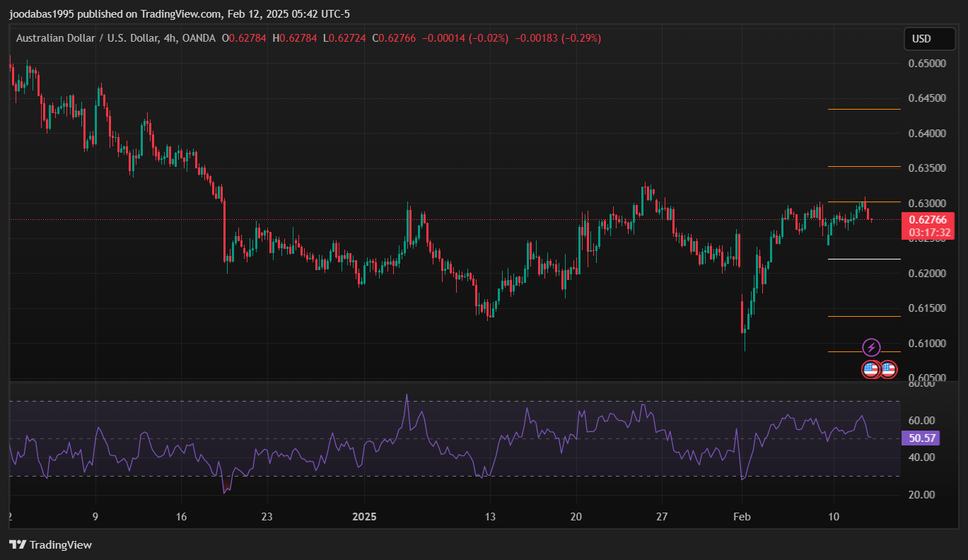
Task: Click the Australian Dollar / U.S. Dollar symbol title
Action: 88,38
